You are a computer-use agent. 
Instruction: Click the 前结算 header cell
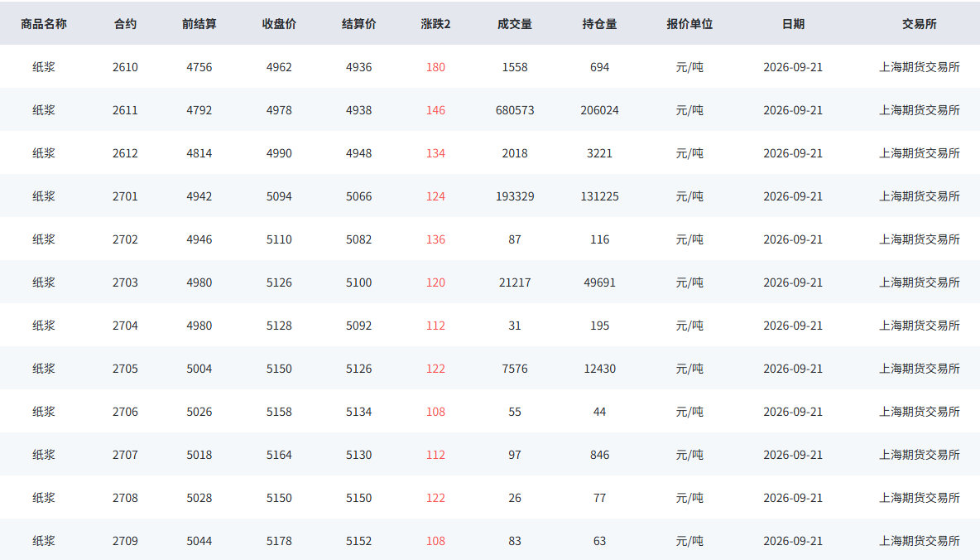point(199,24)
